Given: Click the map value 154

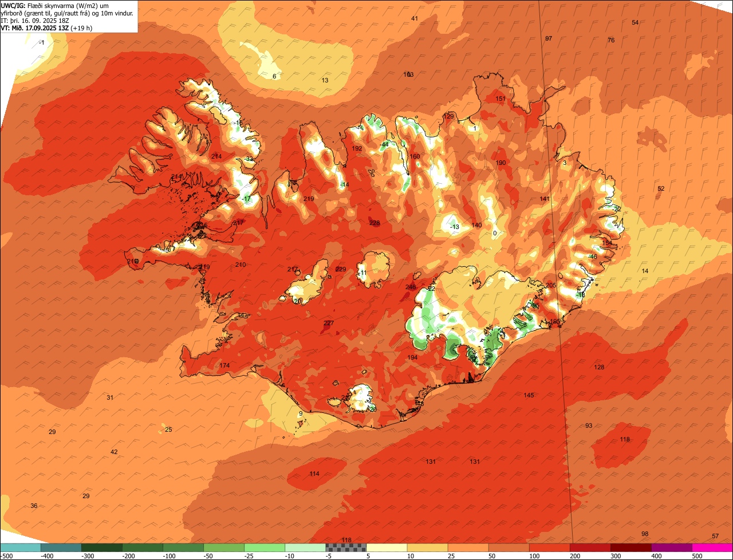Looking at the screenshot, I should click(607, 243).
